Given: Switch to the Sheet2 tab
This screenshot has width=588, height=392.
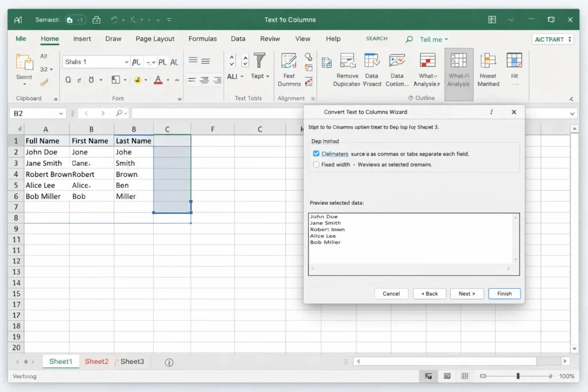Looking at the screenshot, I should point(96,362).
